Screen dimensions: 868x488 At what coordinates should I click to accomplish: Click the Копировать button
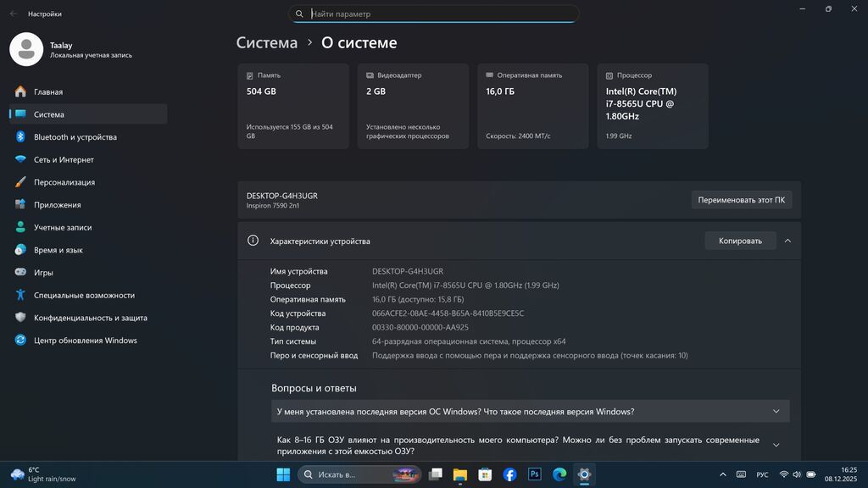pyautogui.click(x=740, y=241)
